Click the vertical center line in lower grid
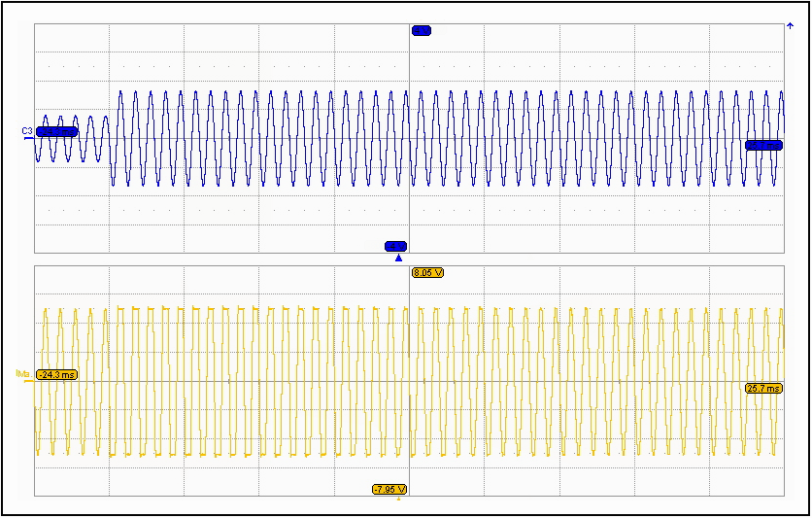The height and width of the screenshot is (518, 812). (x=410, y=428)
